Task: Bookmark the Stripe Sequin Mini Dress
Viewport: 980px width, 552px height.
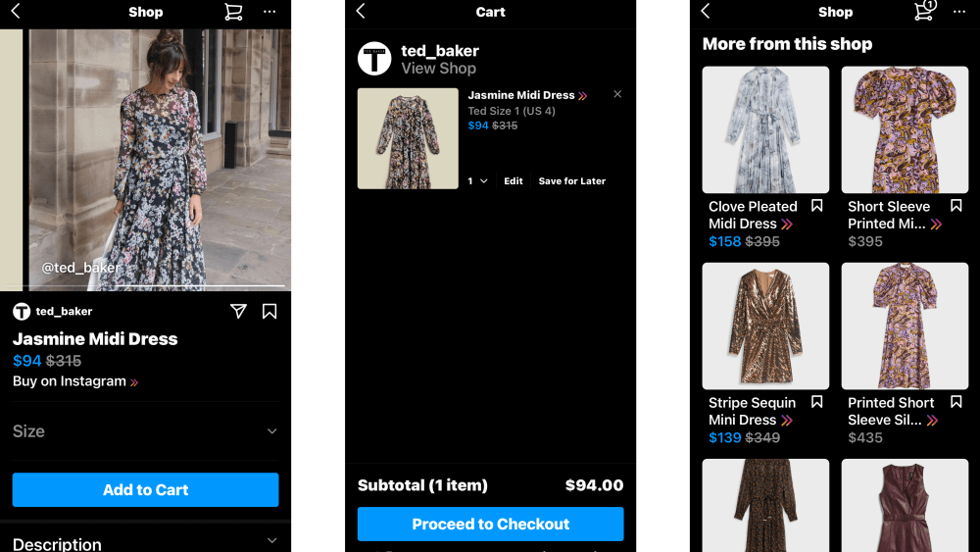Action: (x=817, y=402)
